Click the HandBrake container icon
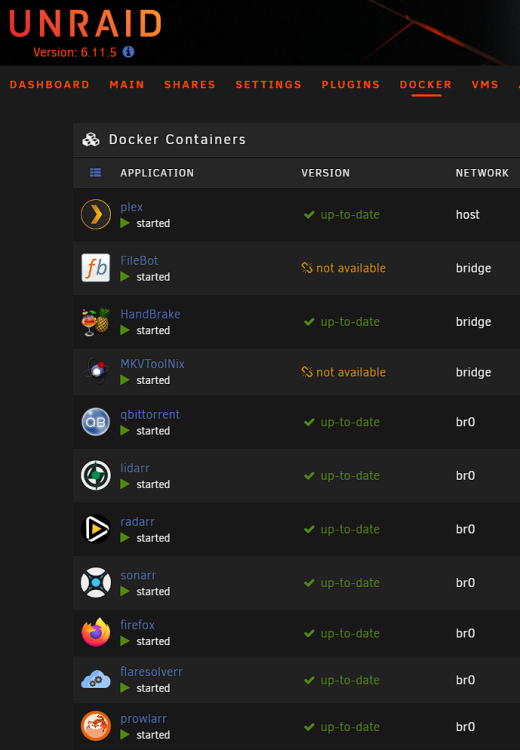The image size is (520, 750). coord(96,321)
